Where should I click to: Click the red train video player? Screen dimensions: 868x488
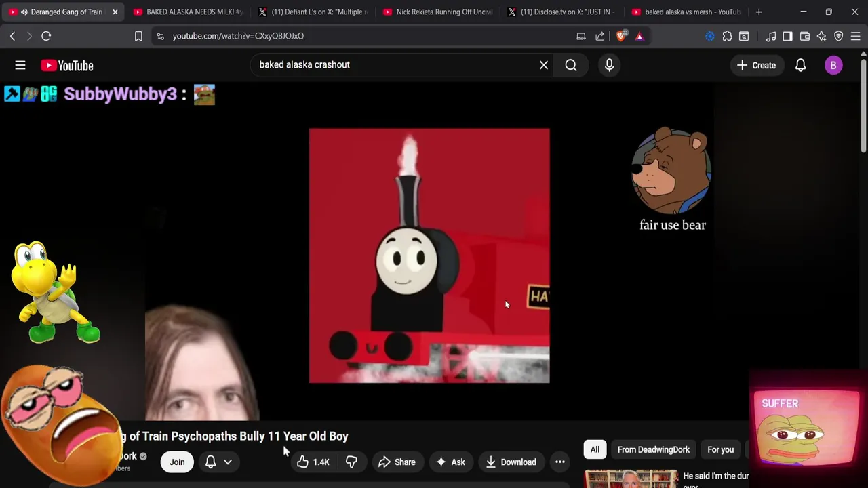(429, 256)
